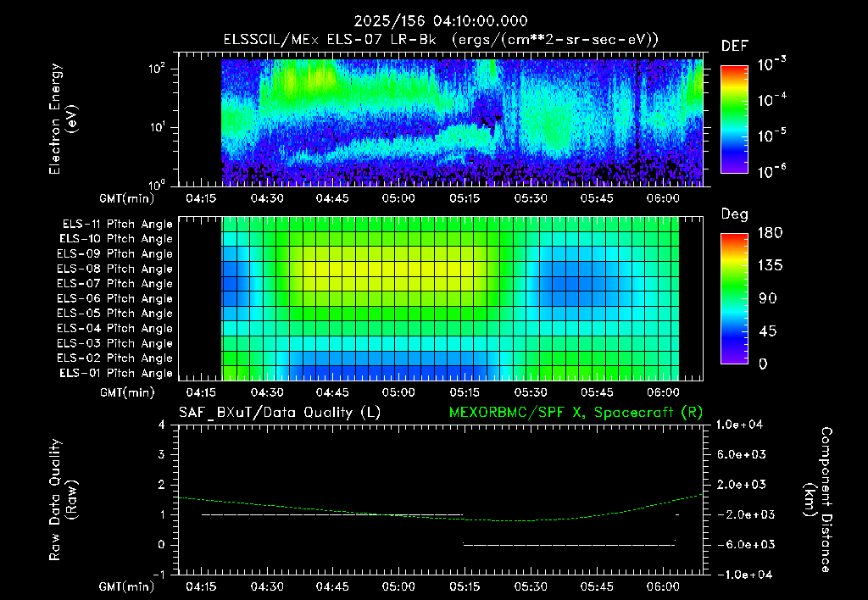Viewport: 868px width, 600px height.
Task: Click GMT(min) label under the bottom panel
Action: 126,586
